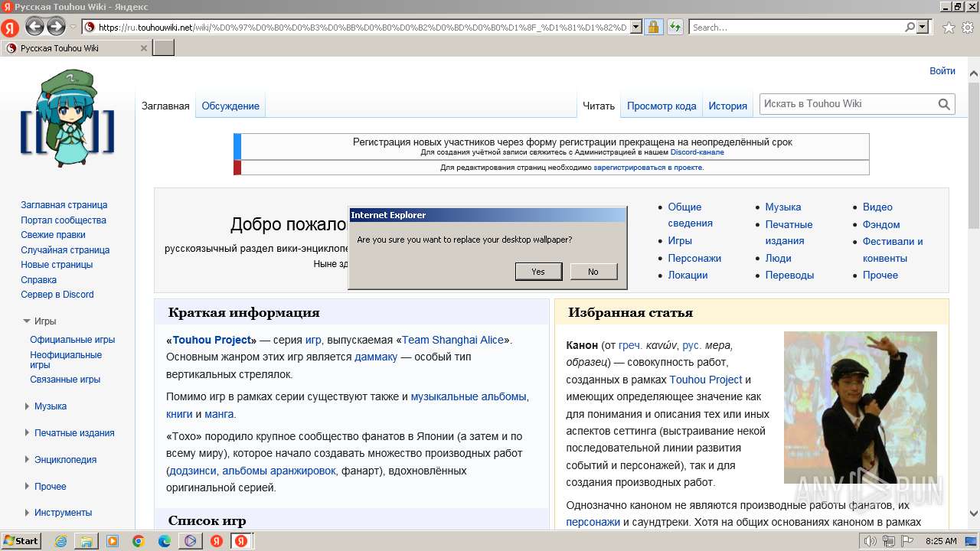Follow the зарегистрироваться в проекте link
The image size is (980, 551).
pos(648,168)
